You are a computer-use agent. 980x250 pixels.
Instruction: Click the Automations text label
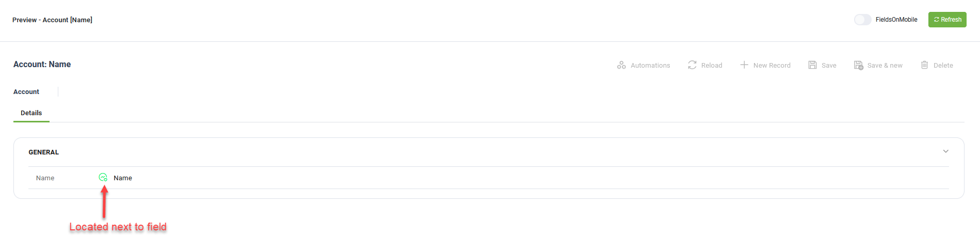click(650, 66)
